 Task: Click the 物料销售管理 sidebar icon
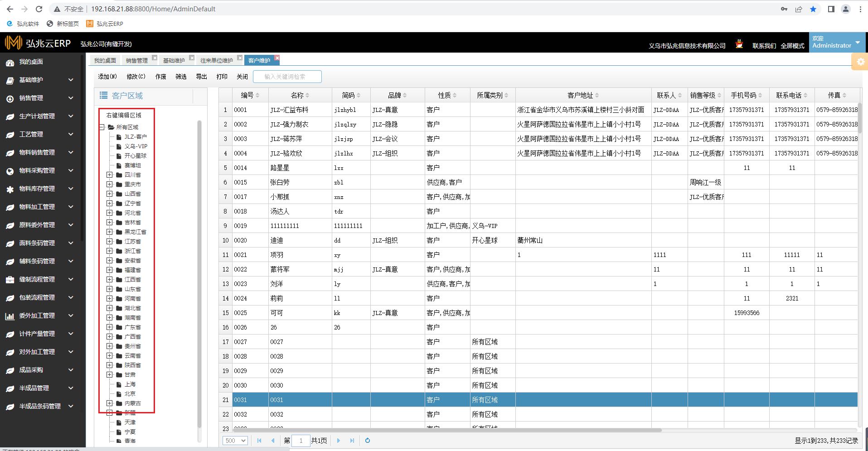(10, 153)
